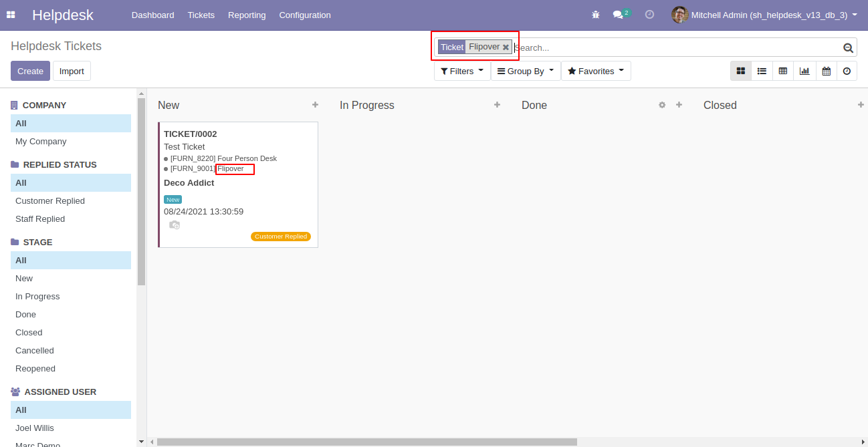Viewport: 868px width, 447px height.
Task: Click the Done column header
Action: coord(534,105)
